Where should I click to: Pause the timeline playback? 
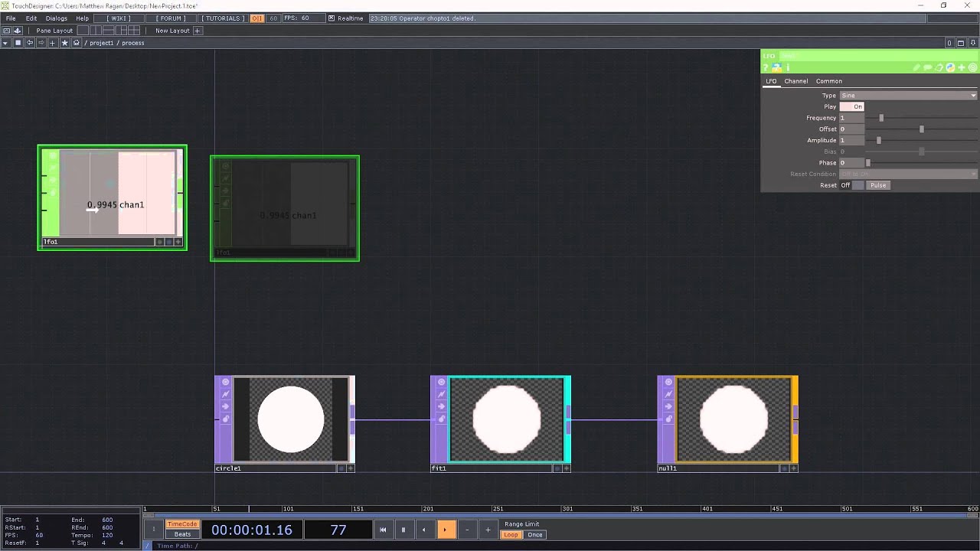pyautogui.click(x=403, y=530)
